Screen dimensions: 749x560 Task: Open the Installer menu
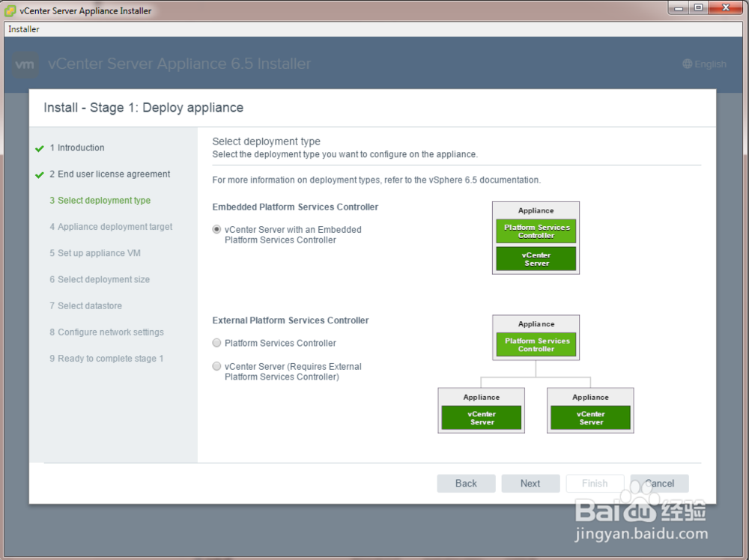click(24, 29)
